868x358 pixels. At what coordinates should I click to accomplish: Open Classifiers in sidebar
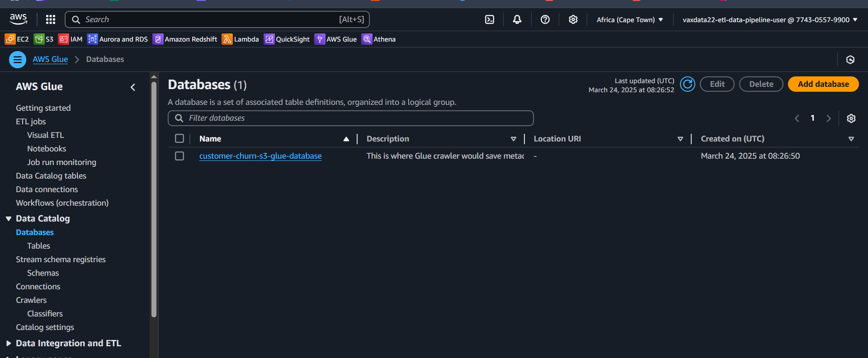point(45,314)
